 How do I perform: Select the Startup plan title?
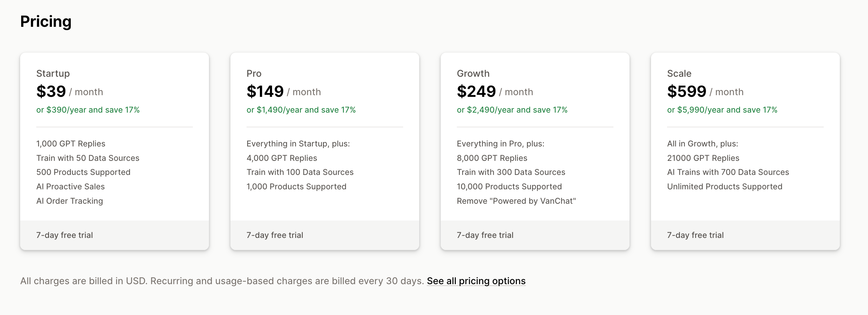coord(53,73)
